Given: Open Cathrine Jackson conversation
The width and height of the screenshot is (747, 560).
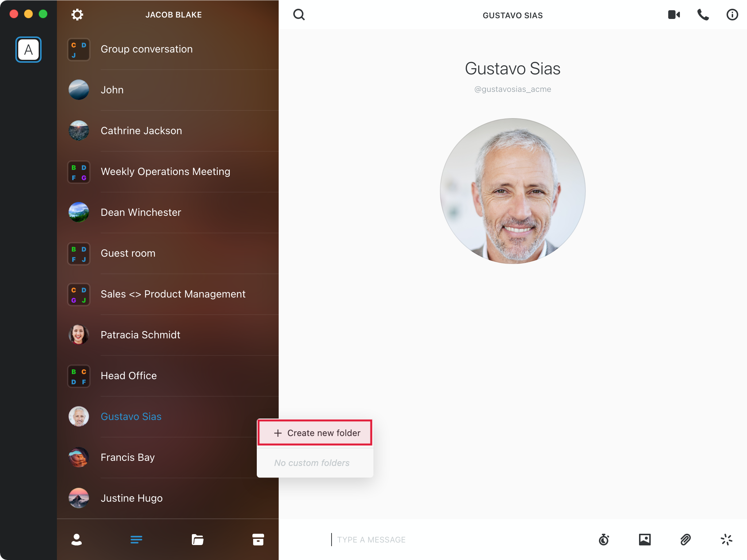Looking at the screenshot, I should (168, 131).
